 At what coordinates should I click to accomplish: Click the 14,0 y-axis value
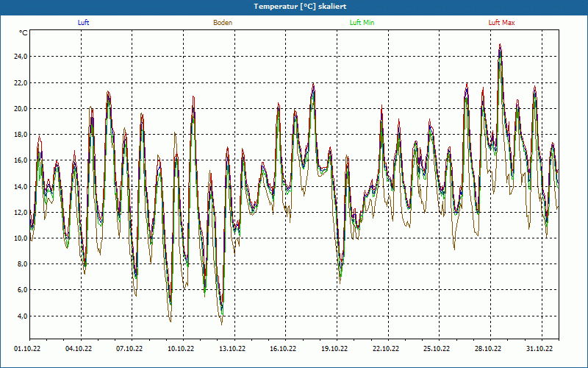21,186
